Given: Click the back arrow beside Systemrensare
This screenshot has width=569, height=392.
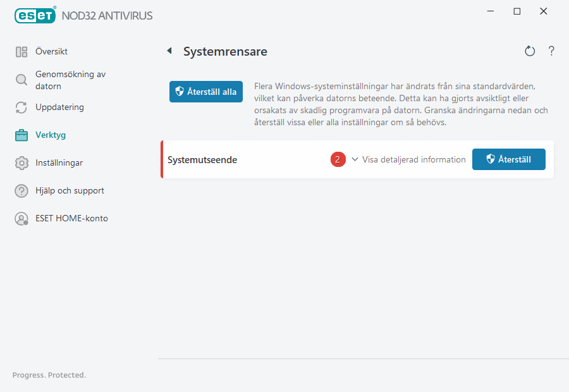Looking at the screenshot, I should (x=169, y=51).
